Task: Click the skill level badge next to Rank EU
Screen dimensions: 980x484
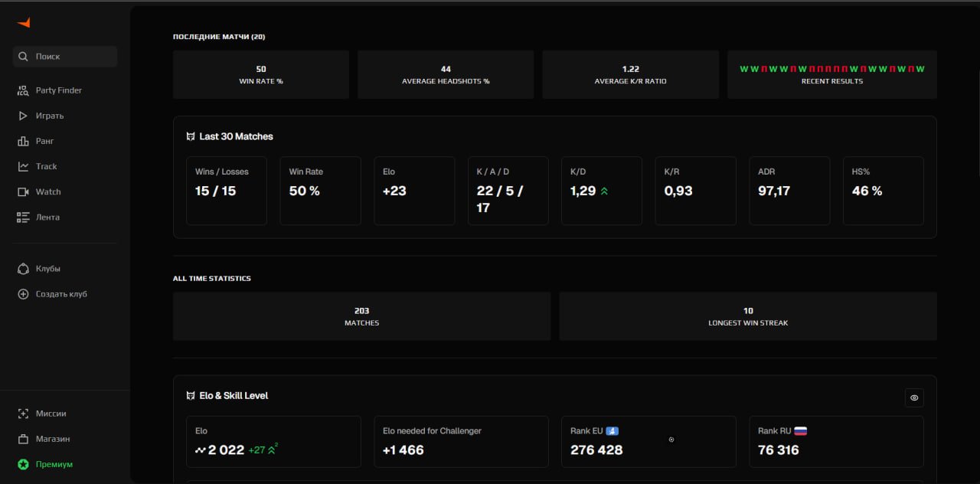Action: tap(610, 430)
